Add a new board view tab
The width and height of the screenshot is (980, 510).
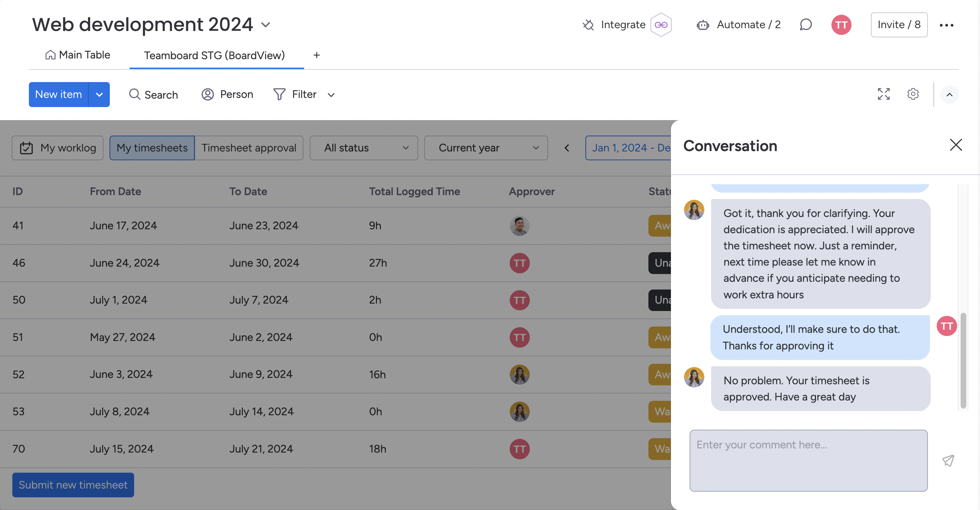click(316, 55)
